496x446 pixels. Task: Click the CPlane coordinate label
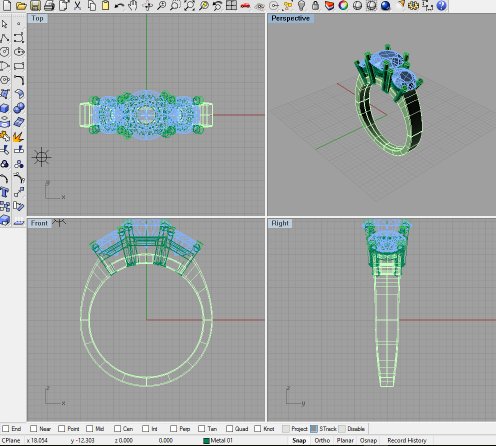point(11,440)
